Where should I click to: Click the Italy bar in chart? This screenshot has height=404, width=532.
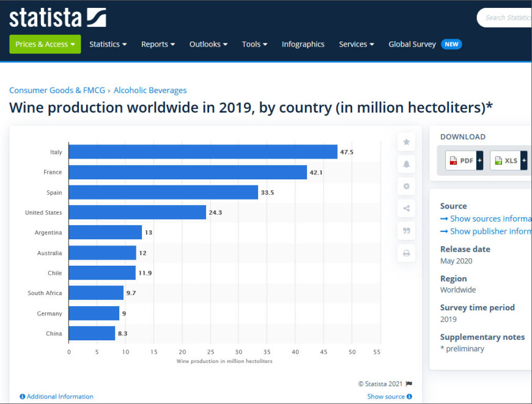pyautogui.click(x=203, y=152)
